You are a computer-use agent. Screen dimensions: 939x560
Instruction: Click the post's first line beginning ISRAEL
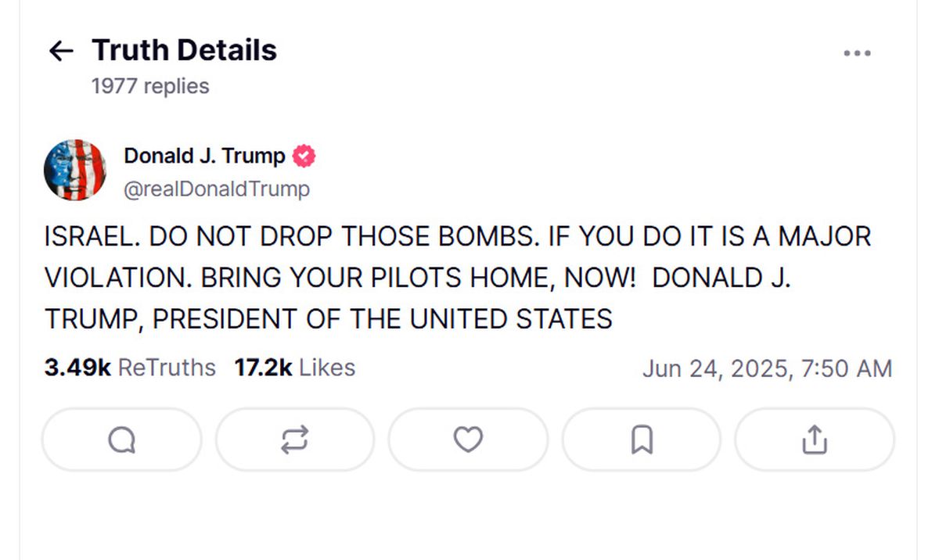click(458, 236)
